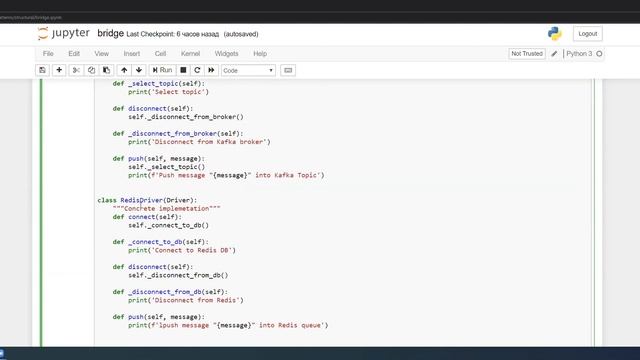The image size is (640, 360).
Task: Click the lpush message Redis queue line
Action: [228, 325]
